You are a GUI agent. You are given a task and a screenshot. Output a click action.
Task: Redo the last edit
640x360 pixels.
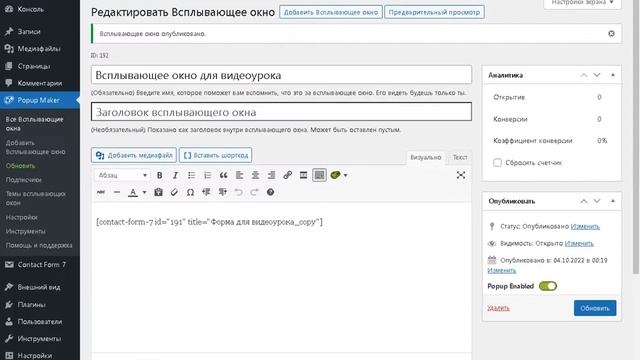pos(254,192)
